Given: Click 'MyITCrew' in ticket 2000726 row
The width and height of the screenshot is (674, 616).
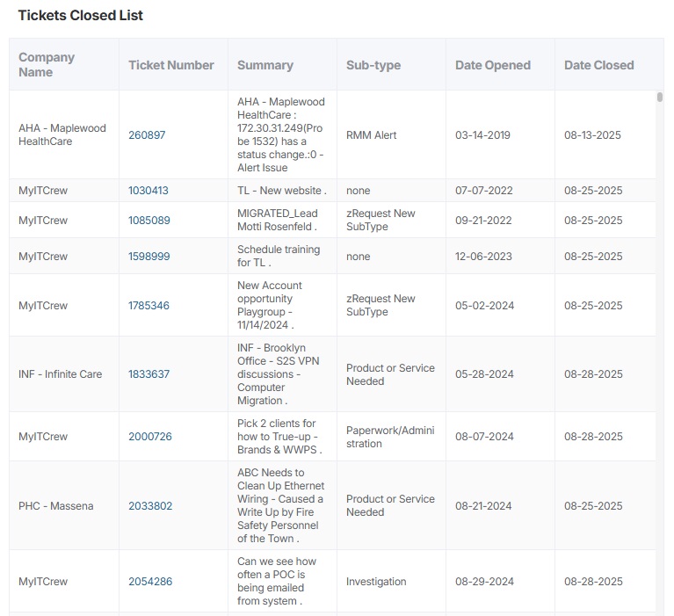Looking at the screenshot, I should point(43,437).
